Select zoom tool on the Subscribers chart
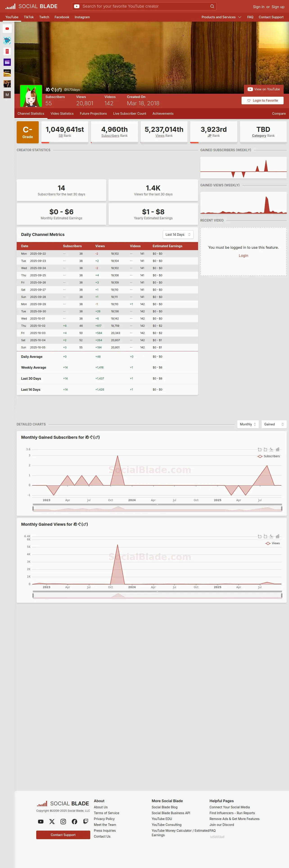This screenshot has width=289, height=868. pos(259,449)
